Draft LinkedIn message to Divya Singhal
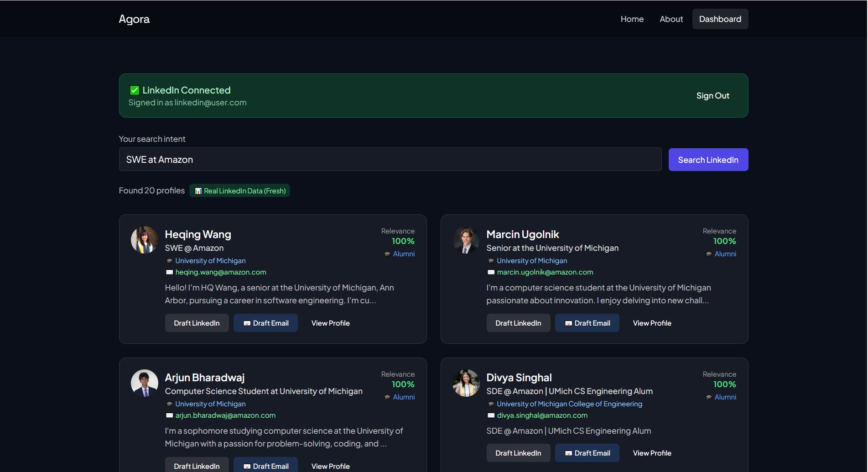The width and height of the screenshot is (868, 472). [518, 453]
